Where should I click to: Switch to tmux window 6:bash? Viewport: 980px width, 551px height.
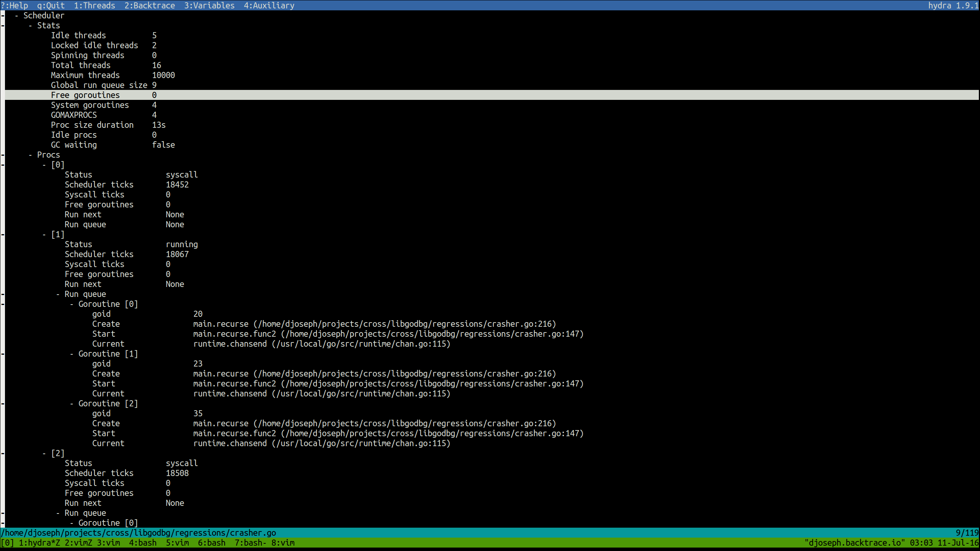212,543
